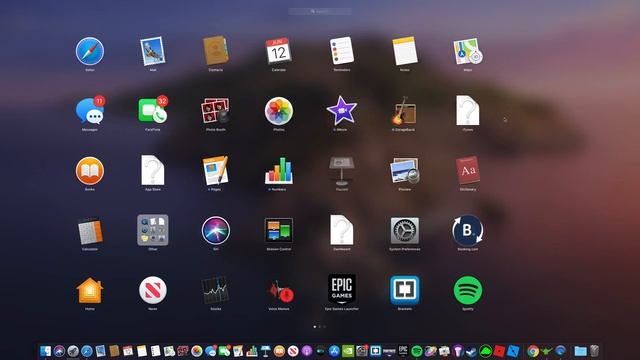Open the Dictionary app in Launchpad
Screen dimensions: 640x360
[x=468, y=171]
